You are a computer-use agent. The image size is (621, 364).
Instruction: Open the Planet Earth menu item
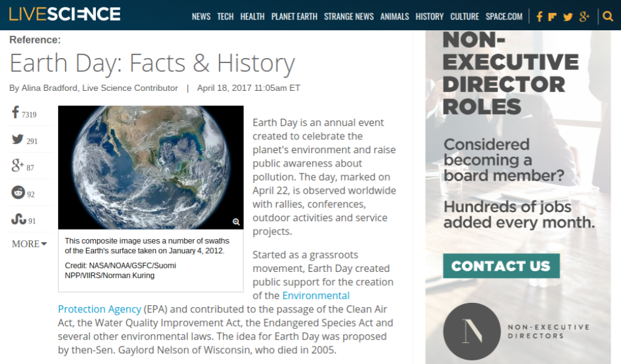coord(294,16)
